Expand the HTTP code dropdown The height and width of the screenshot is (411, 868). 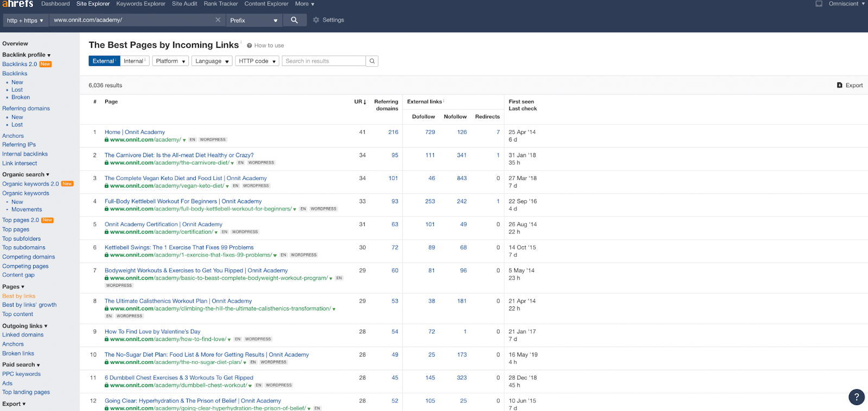(x=257, y=61)
